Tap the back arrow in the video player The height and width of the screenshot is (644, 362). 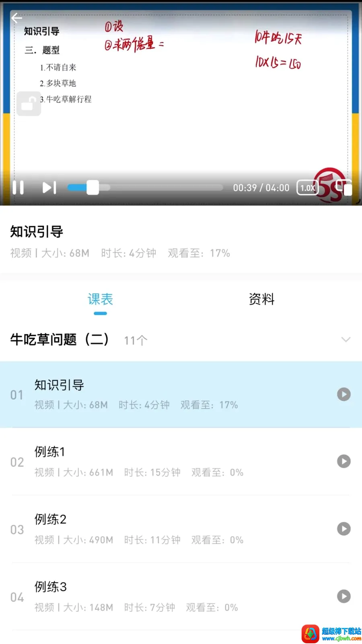point(16,18)
